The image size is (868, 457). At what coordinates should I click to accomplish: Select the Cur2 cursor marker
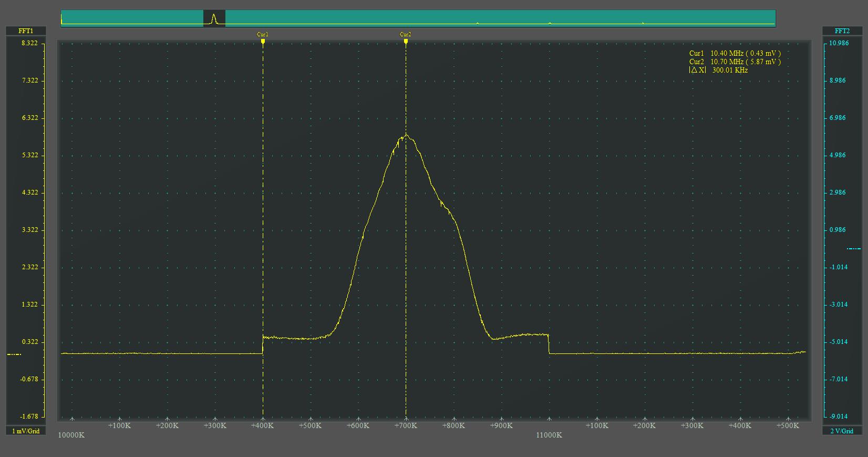click(x=406, y=37)
